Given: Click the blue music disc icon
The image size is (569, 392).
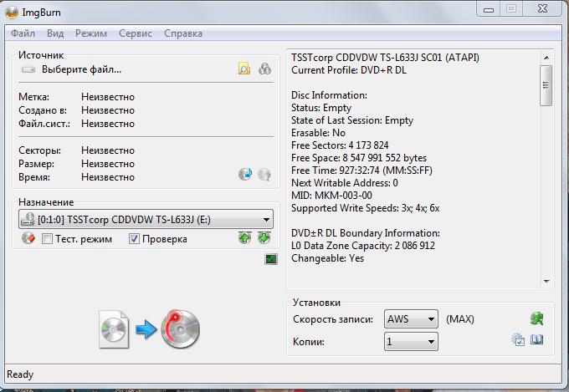Looking at the screenshot, I should tap(244, 174).
